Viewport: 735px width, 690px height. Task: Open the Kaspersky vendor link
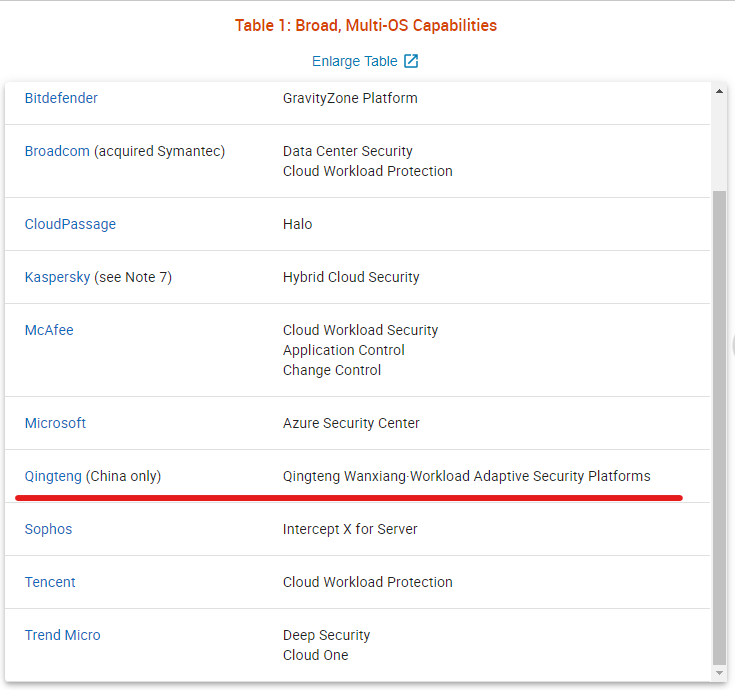(57, 277)
